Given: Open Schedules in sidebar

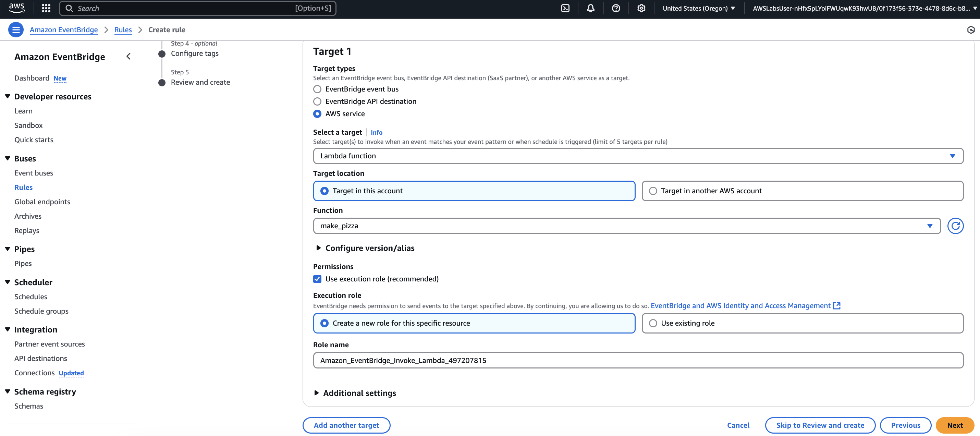Looking at the screenshot, I should tap(31, 297).
